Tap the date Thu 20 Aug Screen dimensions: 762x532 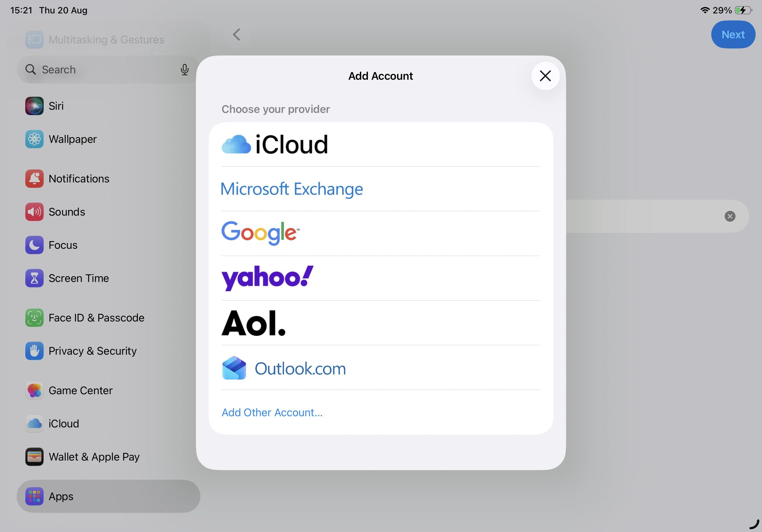pyautogui.click(x=63, y=10)
